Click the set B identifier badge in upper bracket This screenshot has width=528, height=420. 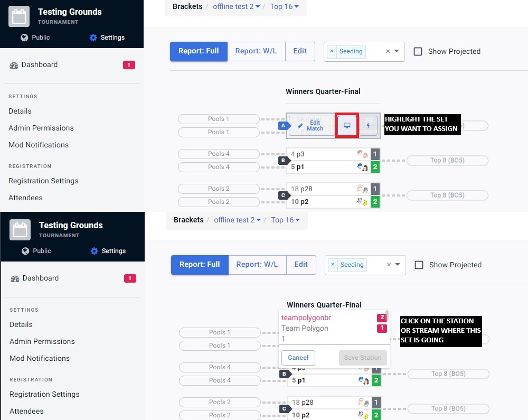pos(284,161)
